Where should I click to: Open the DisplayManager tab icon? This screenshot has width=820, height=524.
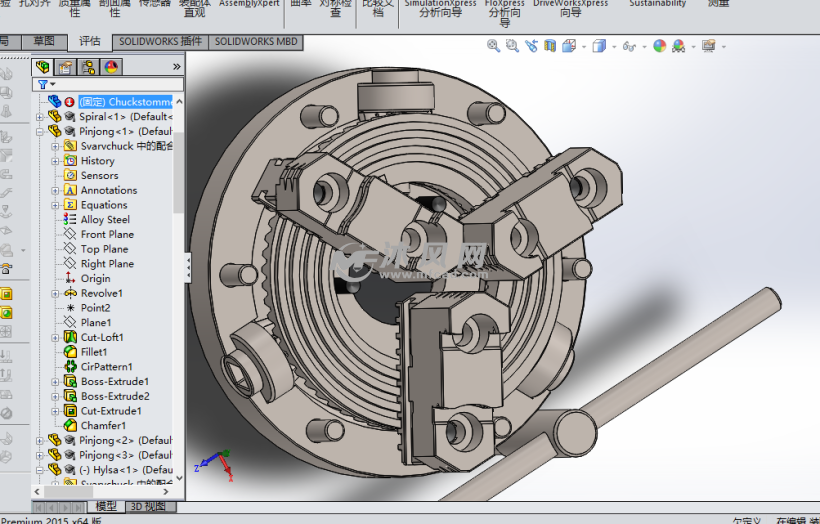tap(111, 67)
